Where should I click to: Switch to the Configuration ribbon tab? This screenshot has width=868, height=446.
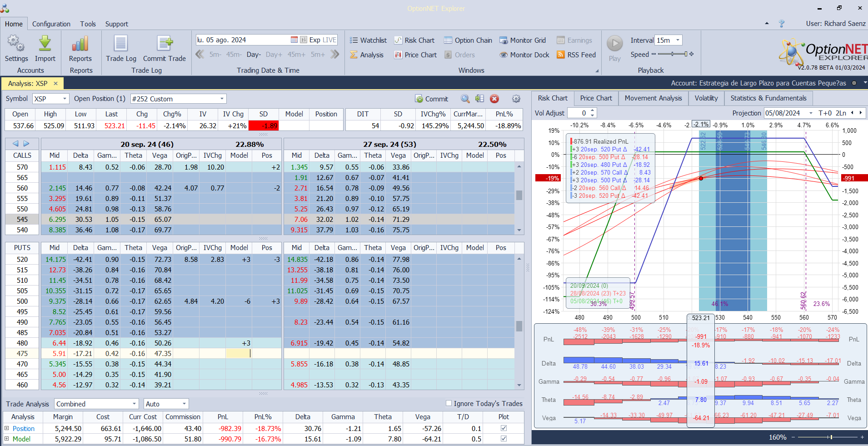pos(51,24)
